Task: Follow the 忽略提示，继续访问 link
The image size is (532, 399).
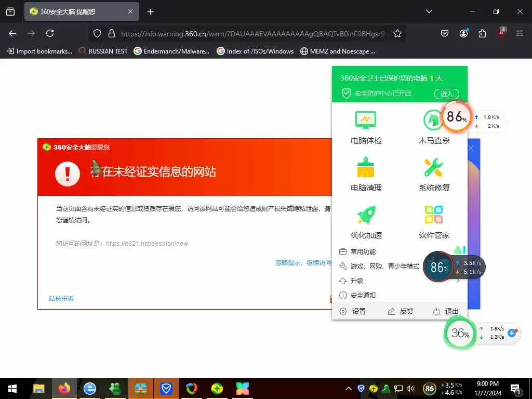Action: [x=303, y=262]
